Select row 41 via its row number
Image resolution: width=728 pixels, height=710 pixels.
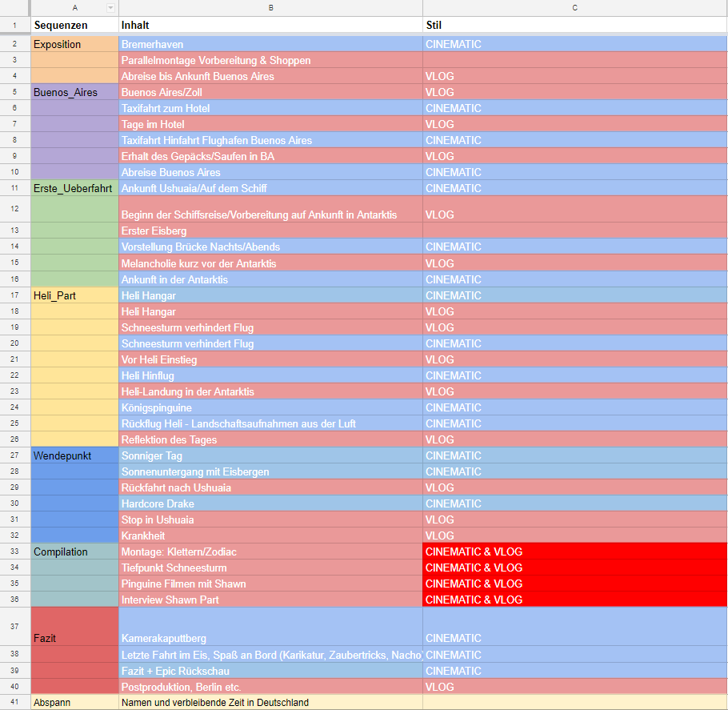click(x=15, y=702)
